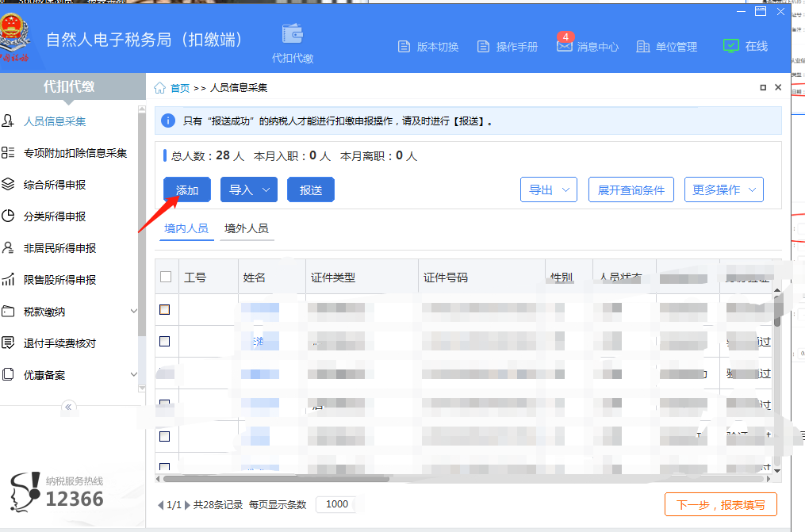Image resolution: width=805 pixels, height=532 pixels.
Task: Click the 版本切换 document icon
Action: point(404,47)
